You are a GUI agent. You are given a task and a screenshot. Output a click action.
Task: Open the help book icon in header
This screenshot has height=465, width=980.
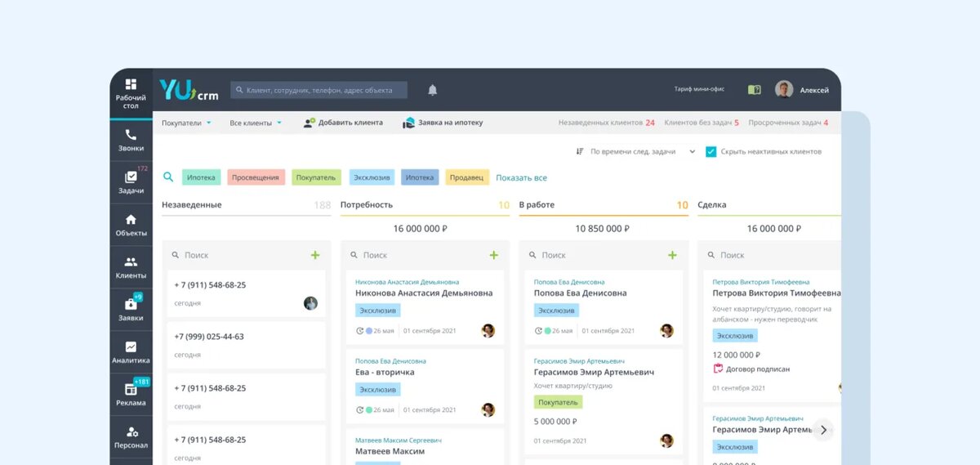pyautogui.click(x=754, y=90)
